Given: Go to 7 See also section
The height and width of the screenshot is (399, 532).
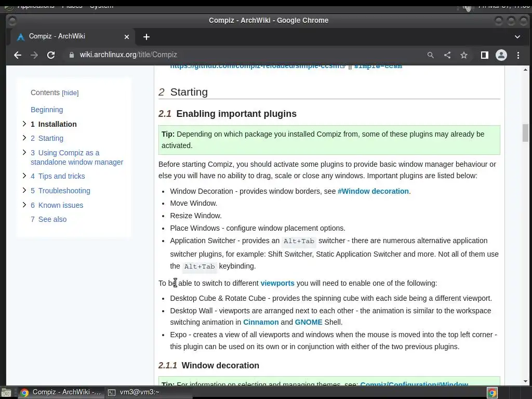Looking at the screenshot, I should [x=48, y=219].
